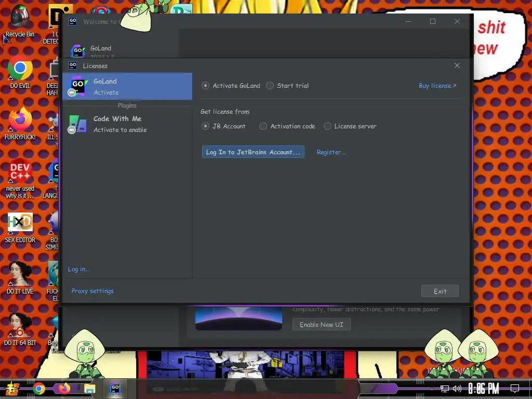Select GoLand Activate entry in licenses list
Screen dimensions: 532x399
[x=127, y=86]
